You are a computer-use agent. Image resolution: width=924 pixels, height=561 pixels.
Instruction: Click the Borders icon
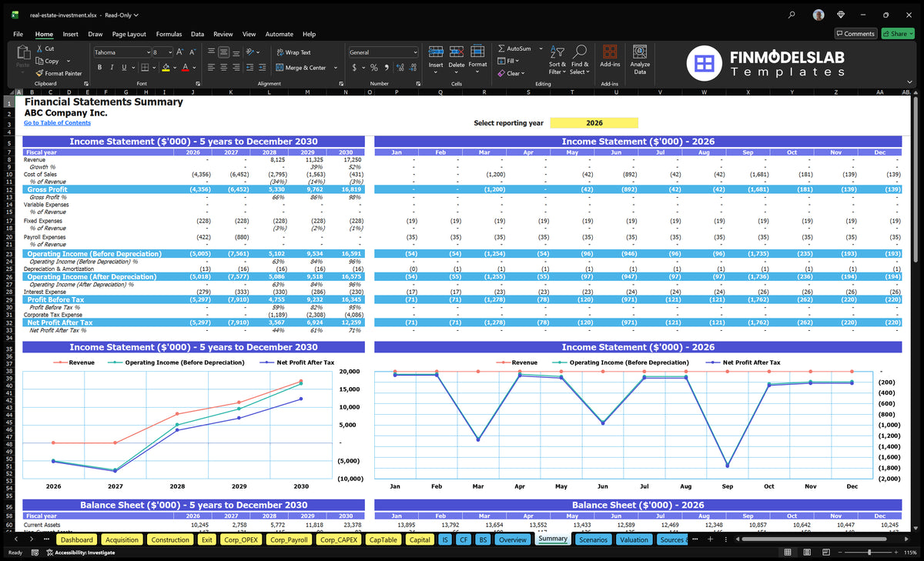point(144,67)
